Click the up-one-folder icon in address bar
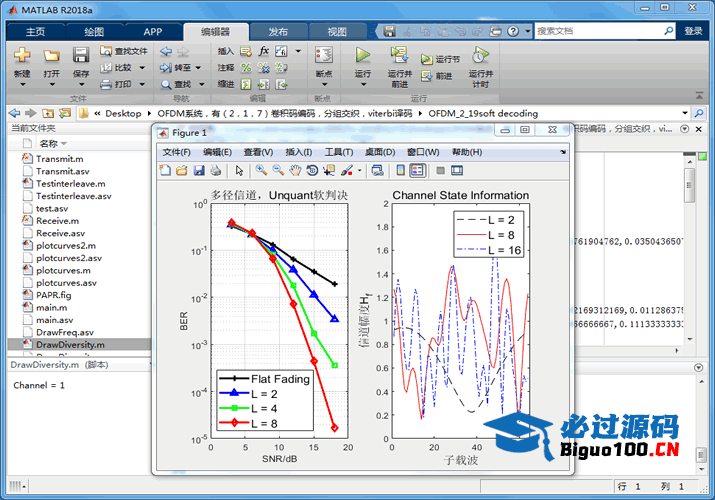715x500 pixels. click(47, 113)
